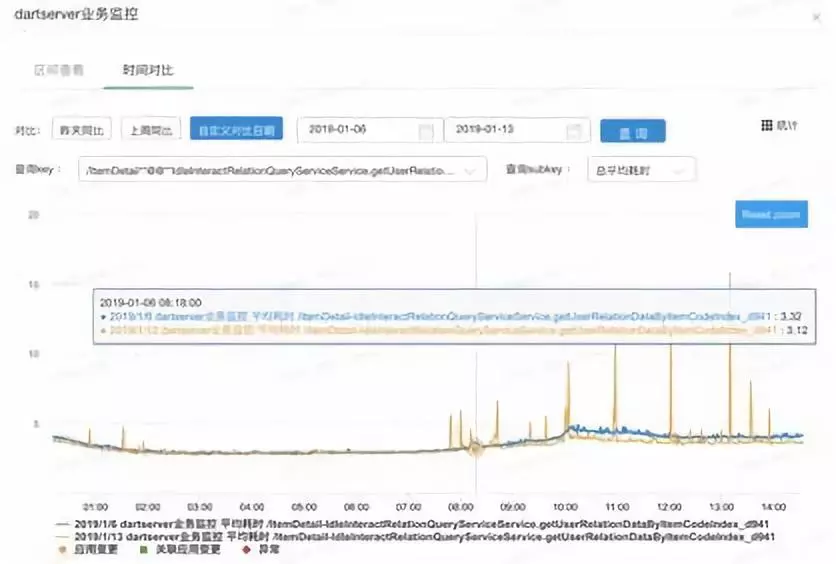Viewport: 836px width, 564px height.
Task: Select the last week comparison button
Action: pos(151,130)
